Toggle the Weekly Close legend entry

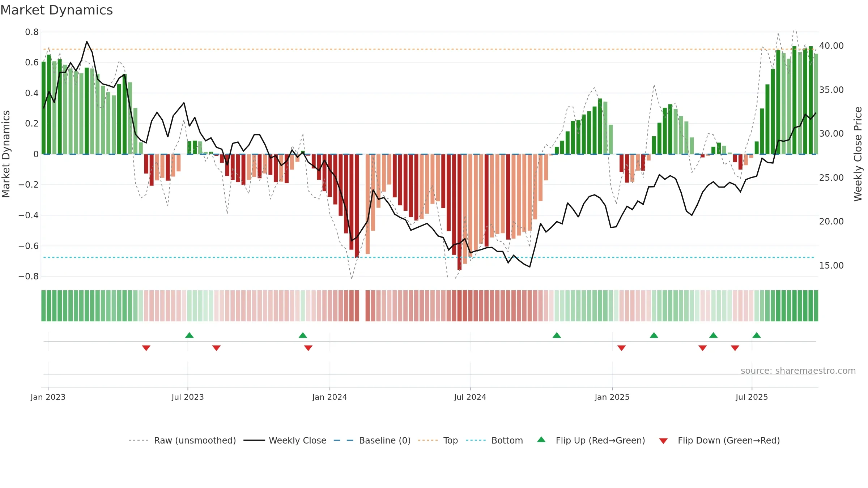(x=285, y=440)
